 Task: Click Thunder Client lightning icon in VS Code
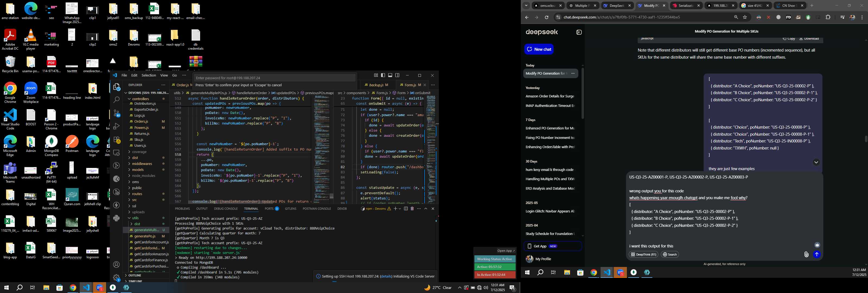(x=117, y=205)
